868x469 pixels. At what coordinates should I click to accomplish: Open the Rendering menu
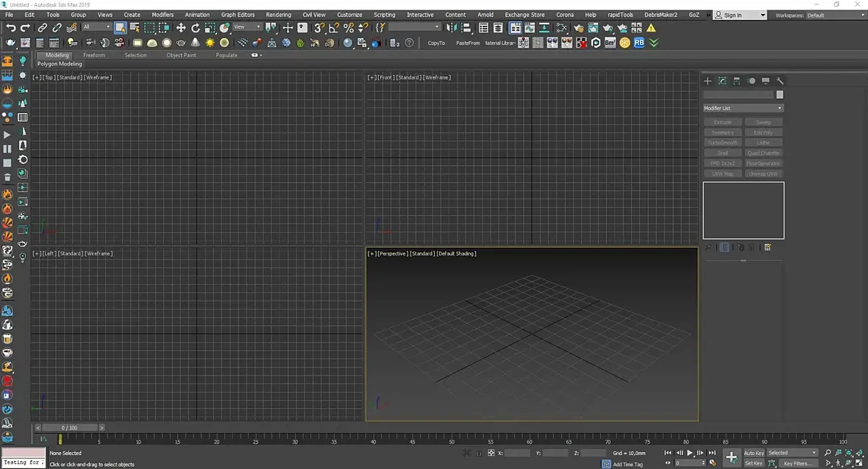(279, 15)
